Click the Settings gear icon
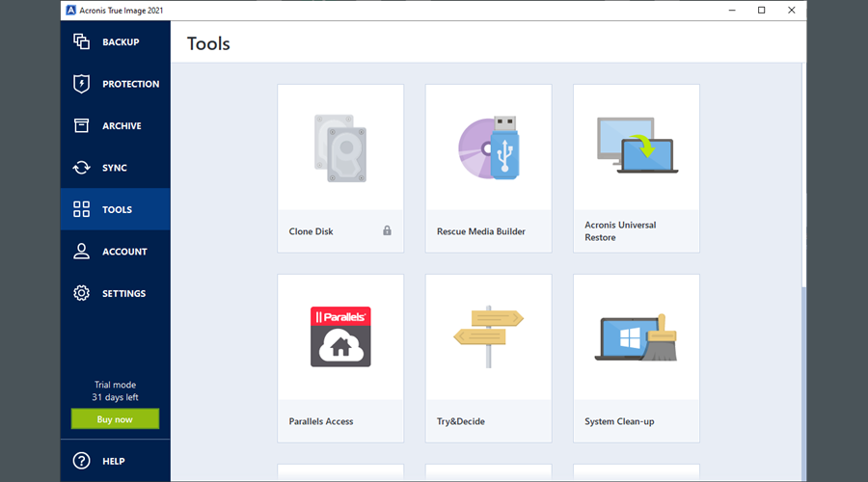Viewport: 868px width, 482px height. [x=82, y=293]
